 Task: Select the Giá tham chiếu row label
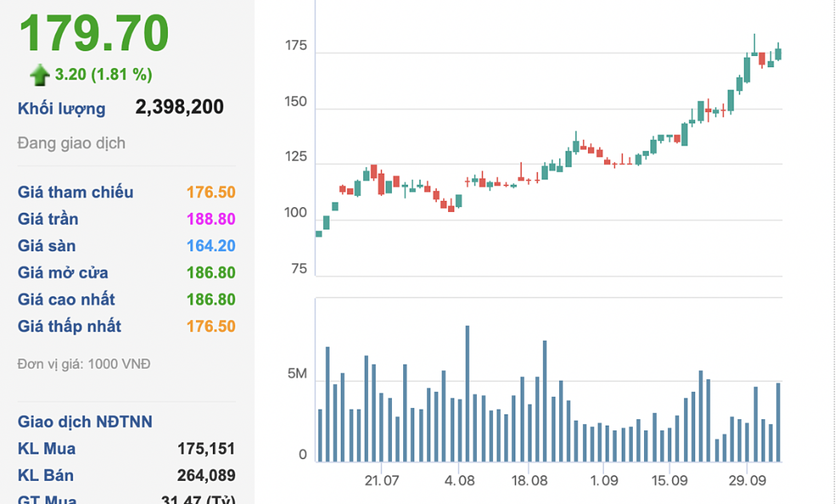(75, 192)
